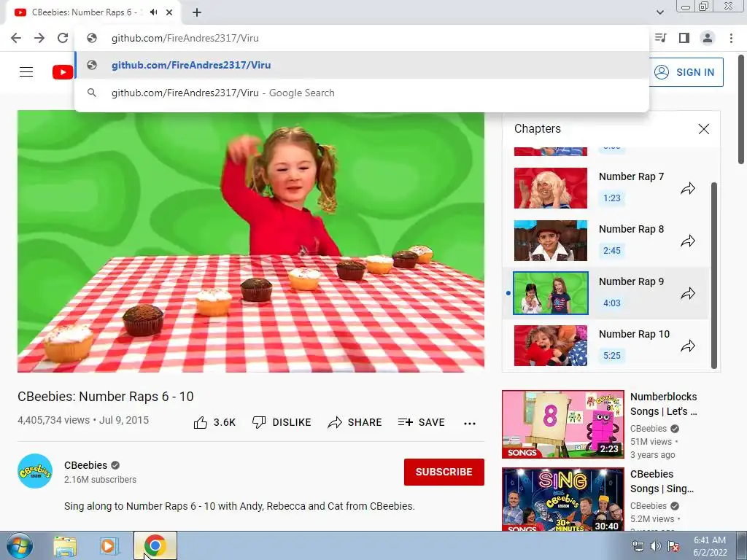Click the address bar text field
The width and height of the screenshot is (747, 560).
(362, 38)
